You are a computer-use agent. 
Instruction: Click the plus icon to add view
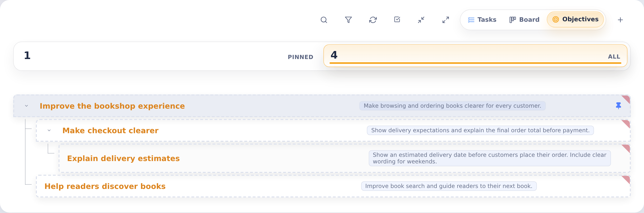pyautogui.click(x=620, y=20)
